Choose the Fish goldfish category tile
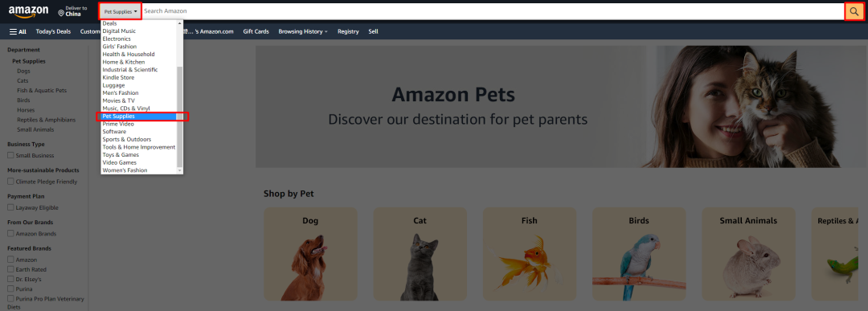Screen dimensions: 868x311 coord(530,254)
